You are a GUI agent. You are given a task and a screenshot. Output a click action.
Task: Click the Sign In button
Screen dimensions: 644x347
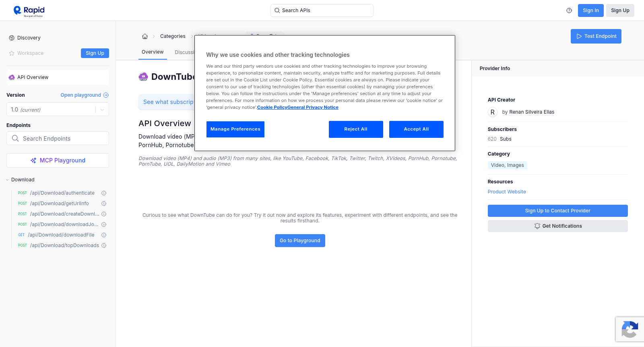pos(591,10)
